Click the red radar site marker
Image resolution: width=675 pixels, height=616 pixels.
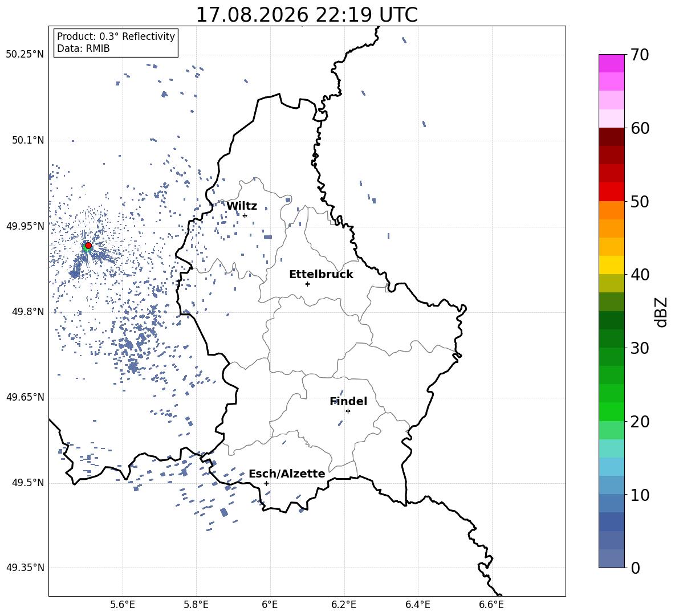pos(88,246)
